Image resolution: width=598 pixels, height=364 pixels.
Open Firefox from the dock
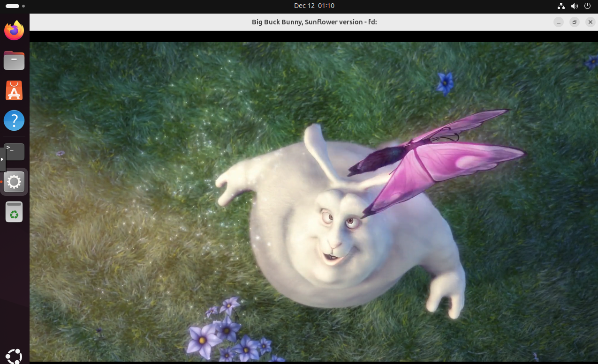[14, 30]
